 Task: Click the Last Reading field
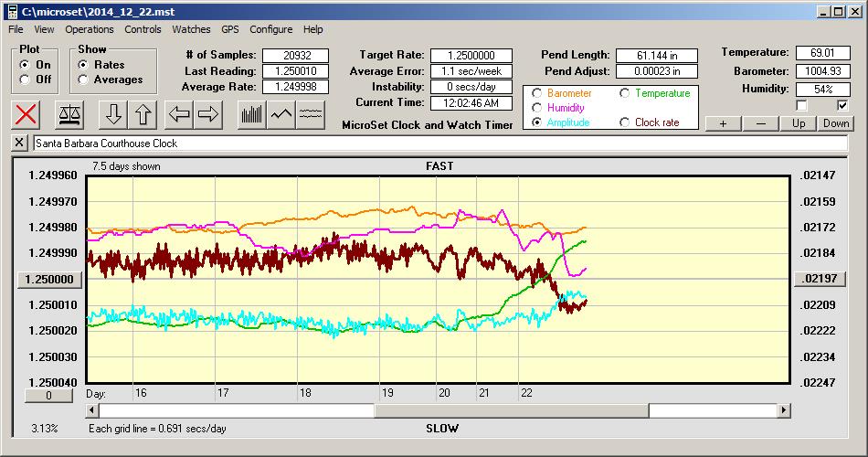[x=296, y=71]
